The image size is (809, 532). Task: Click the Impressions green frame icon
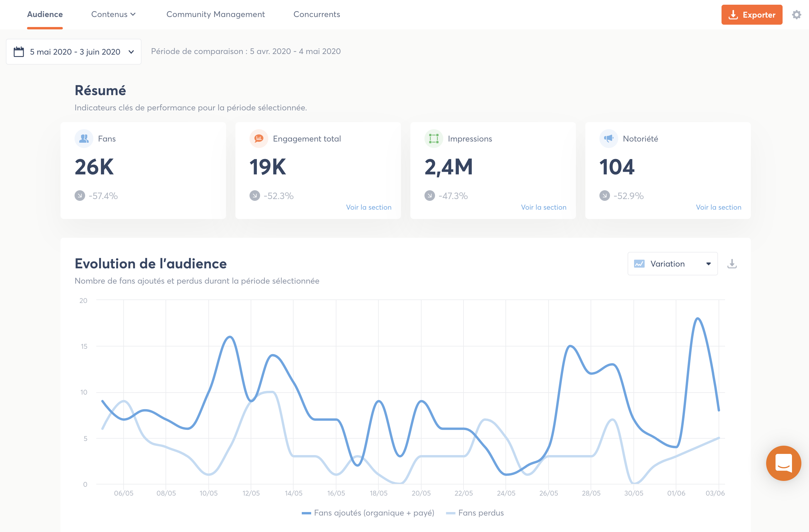(434, 139)
